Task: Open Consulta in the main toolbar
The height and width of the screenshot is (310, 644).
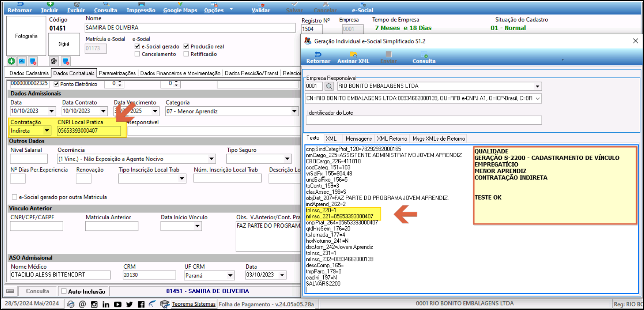Action: pos(105,8)
